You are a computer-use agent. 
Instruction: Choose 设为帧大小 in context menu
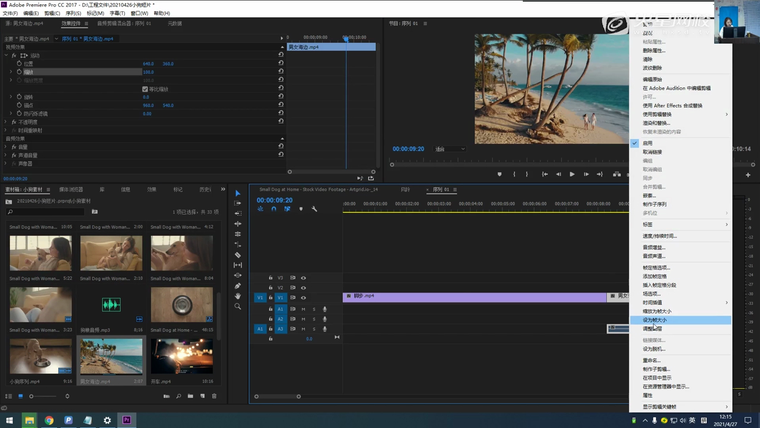[655, 320]
